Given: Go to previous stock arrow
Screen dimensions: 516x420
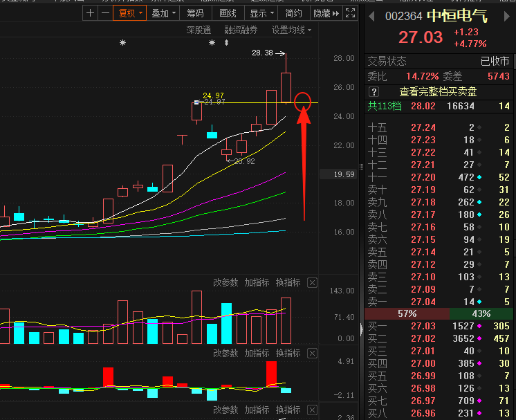Looking at the screenshot, I should [372, 16].
